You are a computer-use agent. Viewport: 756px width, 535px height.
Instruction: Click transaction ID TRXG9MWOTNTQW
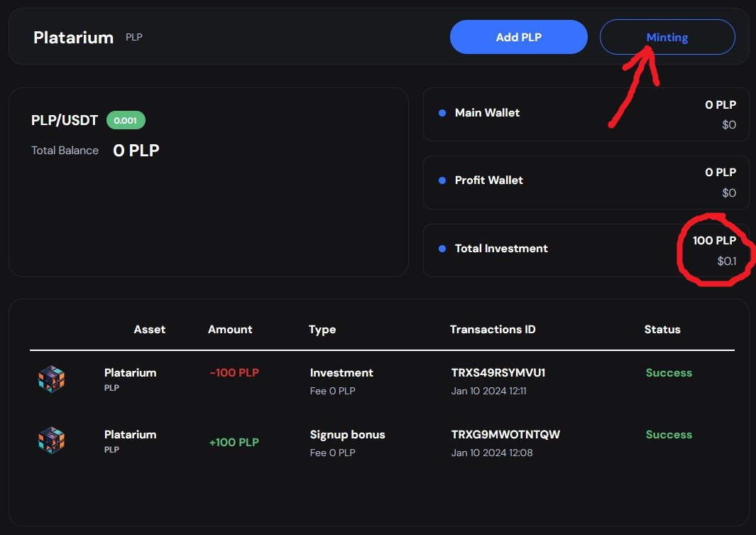[505, 434]
